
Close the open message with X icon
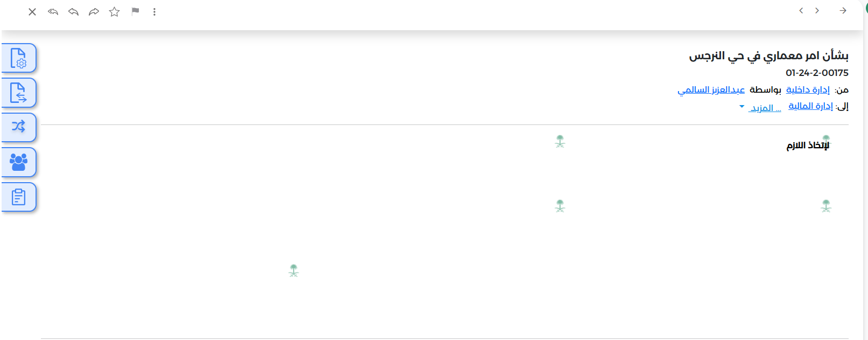pos(32,12)
